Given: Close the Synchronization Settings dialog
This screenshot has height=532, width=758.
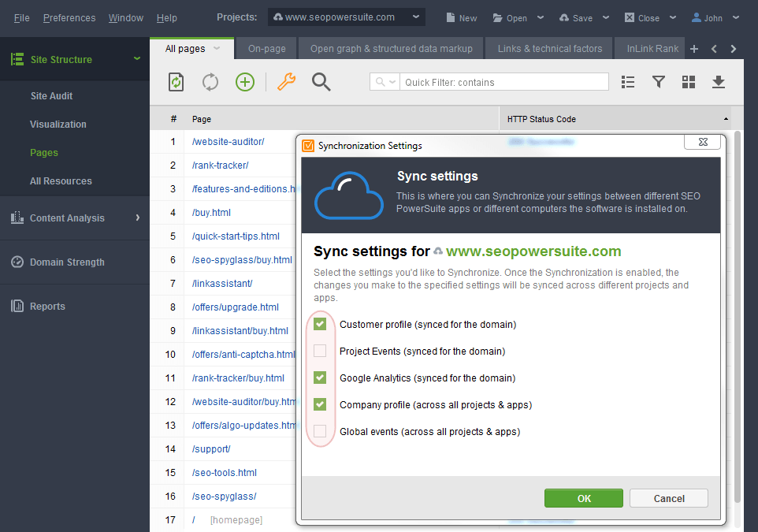Looking at the screenshot, I should click(702, 142).
